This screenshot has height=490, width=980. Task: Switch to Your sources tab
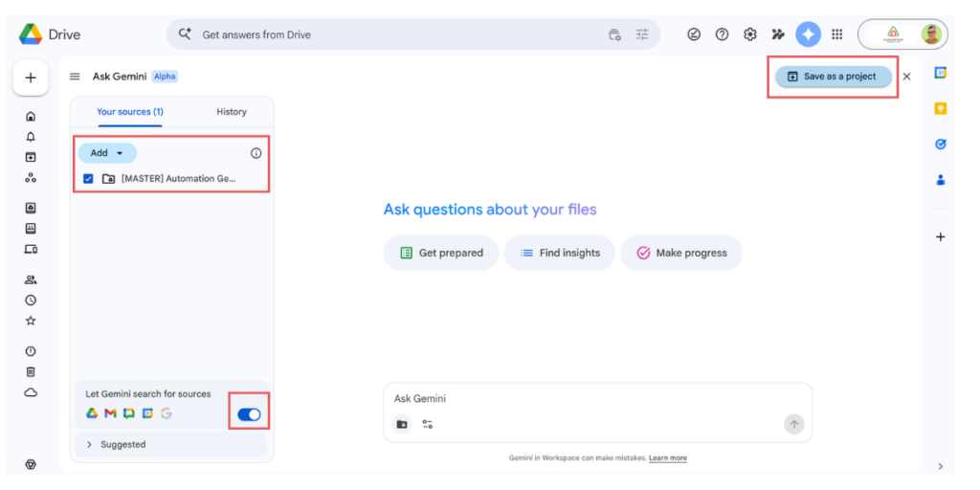pyautogui.click(x=130, y=112)
